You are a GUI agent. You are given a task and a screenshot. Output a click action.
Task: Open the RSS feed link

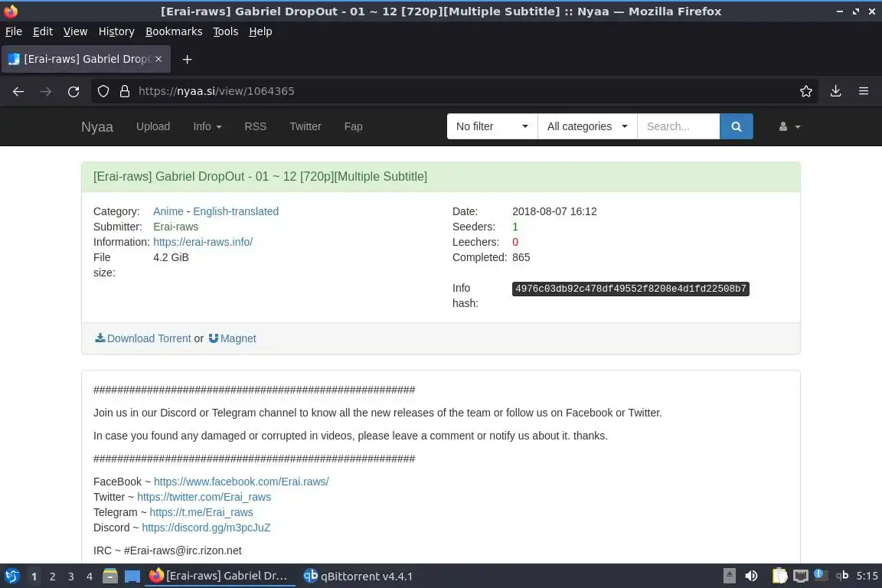(256, 126)
